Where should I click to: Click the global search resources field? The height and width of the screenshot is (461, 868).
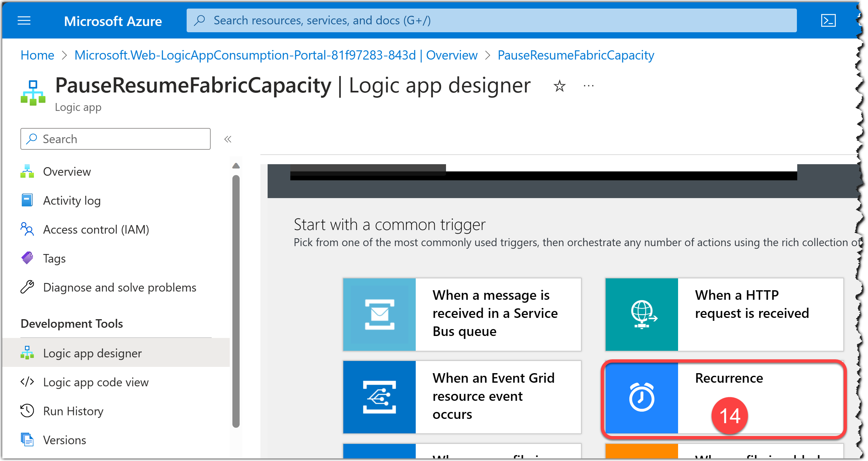point(492,20)
